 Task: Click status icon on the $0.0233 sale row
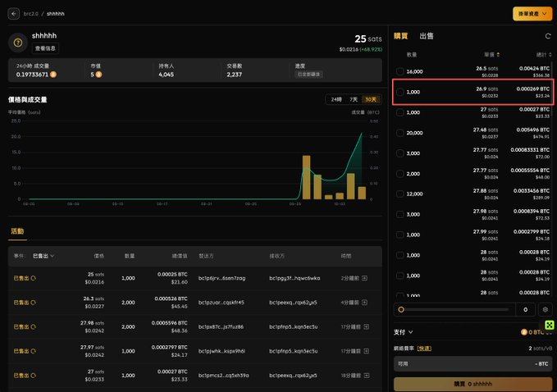pyautogui.click(x=34, y=376)
